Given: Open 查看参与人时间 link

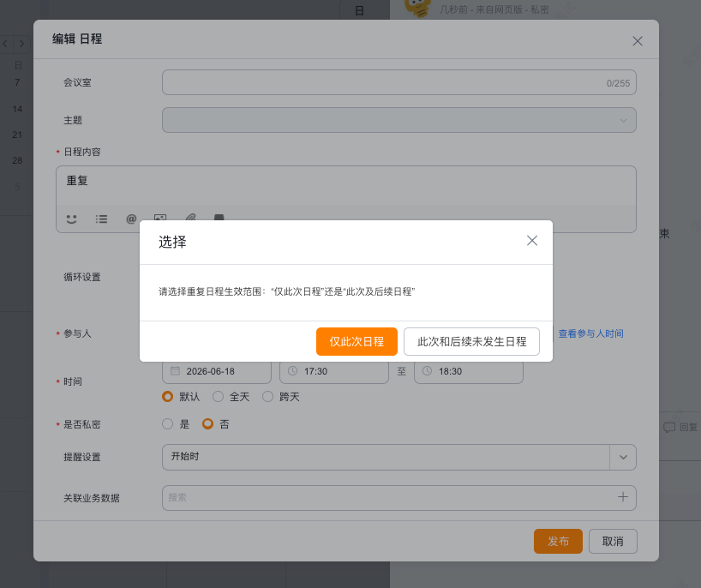Looking at the screenshot, I should tap(590, 333).
